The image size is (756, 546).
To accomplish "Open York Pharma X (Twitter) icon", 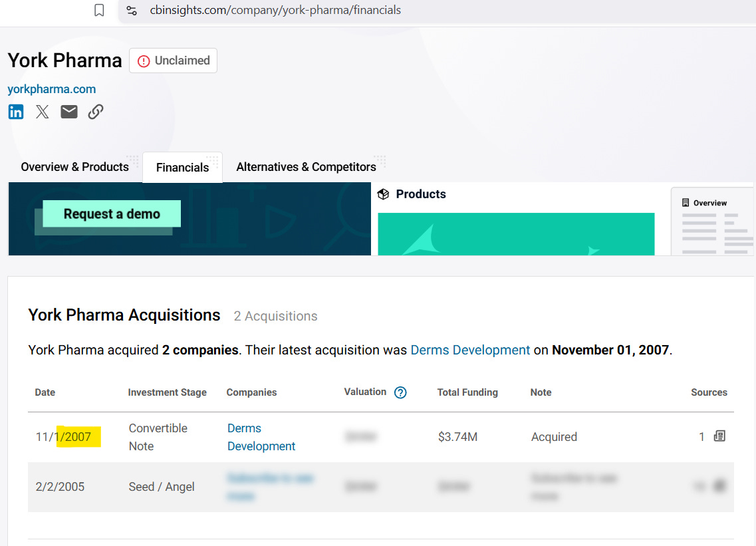I will [x=43, y=112].
